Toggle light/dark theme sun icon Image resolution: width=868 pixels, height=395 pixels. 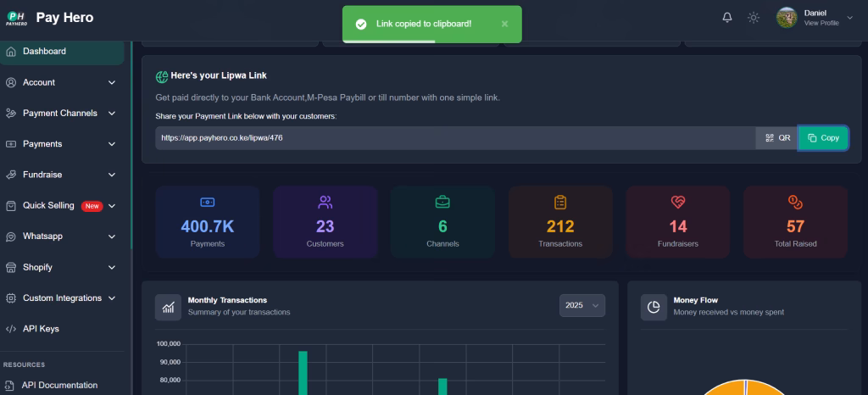tap(753, 18)
